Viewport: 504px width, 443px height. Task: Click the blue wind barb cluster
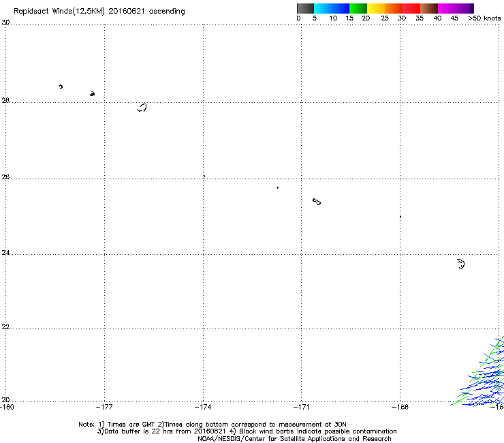tap(482, 373)
